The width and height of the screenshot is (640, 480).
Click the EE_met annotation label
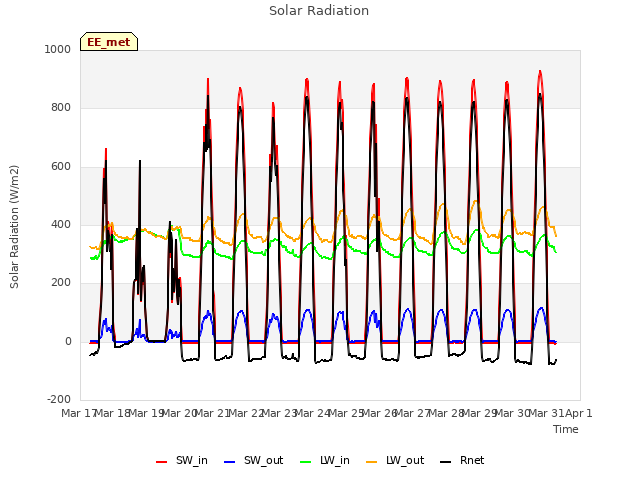tap(109, 42)
